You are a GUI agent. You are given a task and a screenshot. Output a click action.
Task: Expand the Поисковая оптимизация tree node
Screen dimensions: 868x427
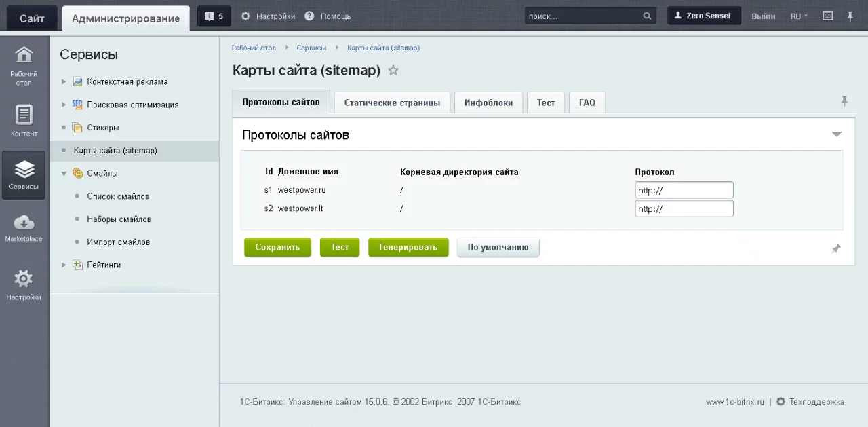(x=64, y=105)
